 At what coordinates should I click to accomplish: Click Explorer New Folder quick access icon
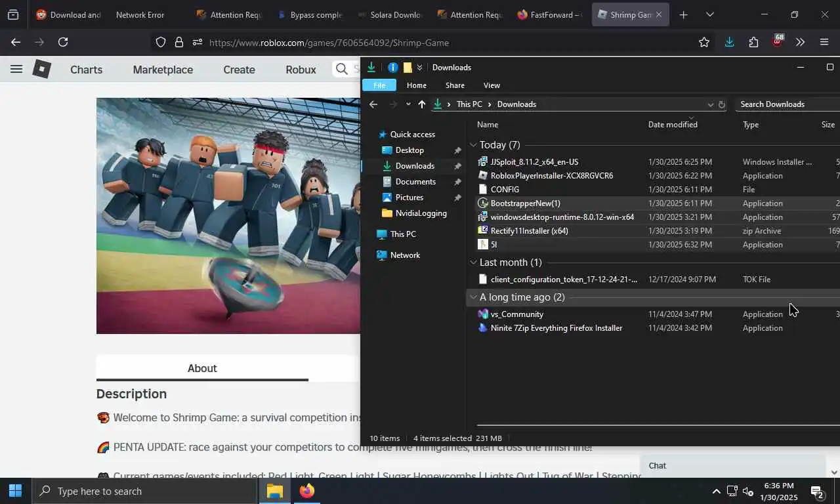pos(407,67)
